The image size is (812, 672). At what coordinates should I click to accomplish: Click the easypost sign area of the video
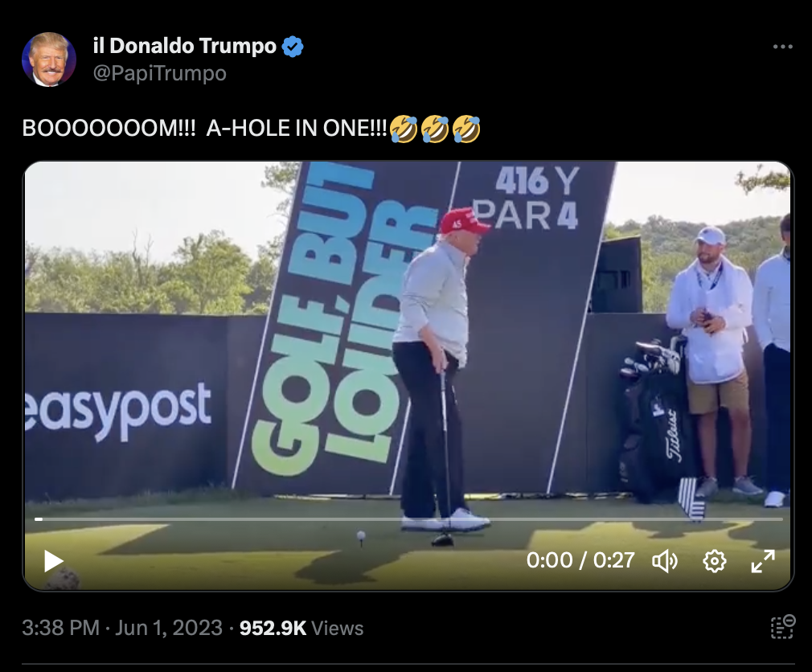pyautogui.click(x=118, y=410)
